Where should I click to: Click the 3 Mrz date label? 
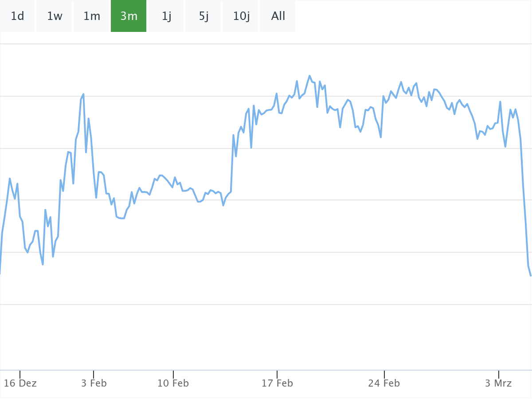(499, 383)
